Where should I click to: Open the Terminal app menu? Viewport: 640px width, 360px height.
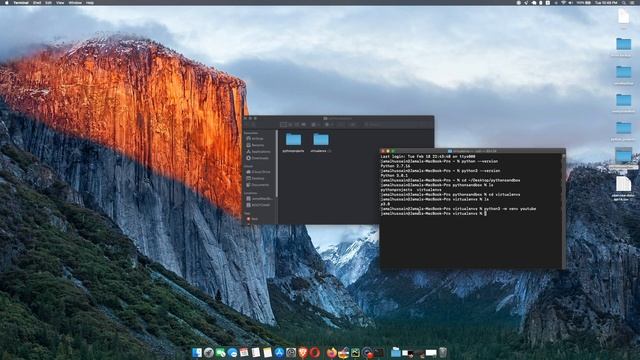(x=21, y=2)
